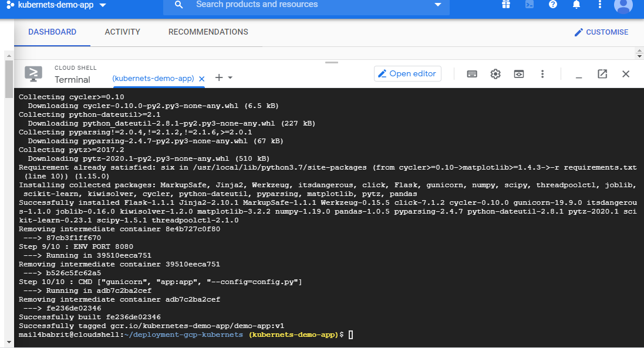Click 'Collecting pytz>=2017.2' line

click(71, 150)
